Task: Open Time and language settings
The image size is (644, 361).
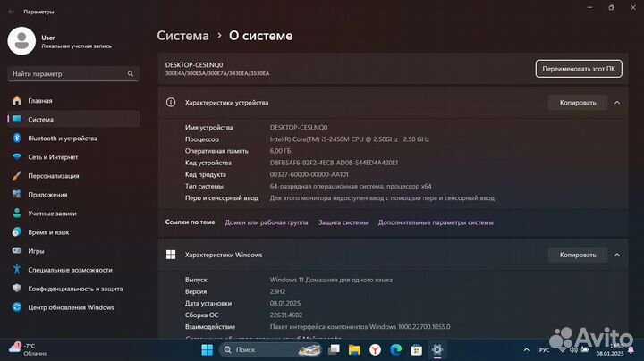Action: click(x=49, y=232)
